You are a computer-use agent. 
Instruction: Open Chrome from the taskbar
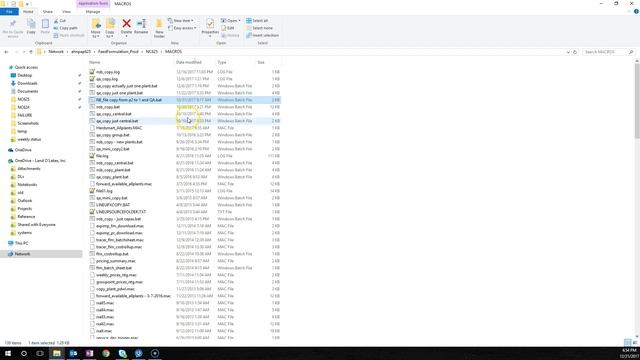[x=106, y=353]
